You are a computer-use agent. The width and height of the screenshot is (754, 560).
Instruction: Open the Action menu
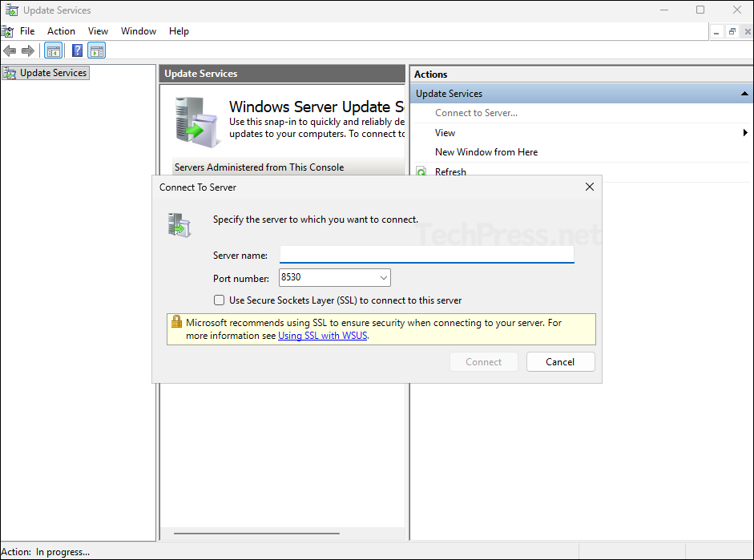61,31
